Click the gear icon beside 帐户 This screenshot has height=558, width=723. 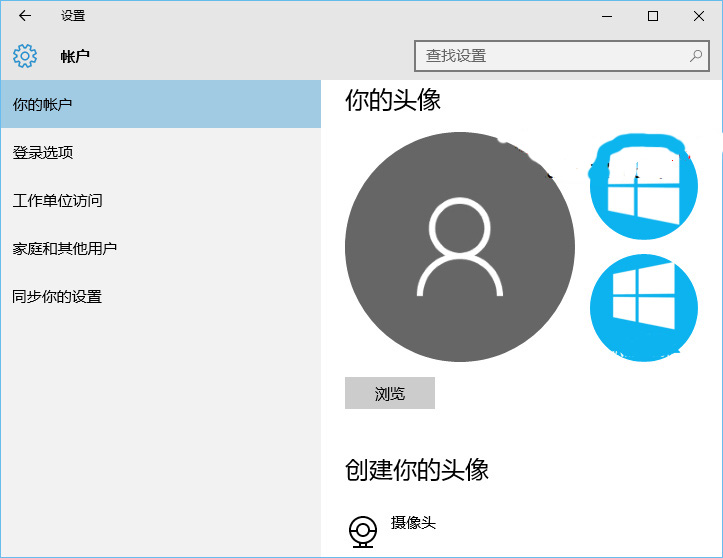click(25, 56)
